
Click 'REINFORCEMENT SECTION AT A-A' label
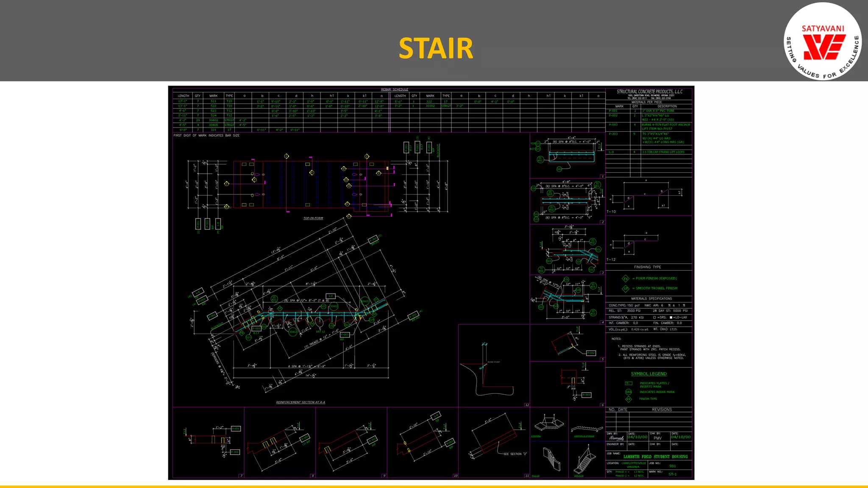[x=300, y=402]
